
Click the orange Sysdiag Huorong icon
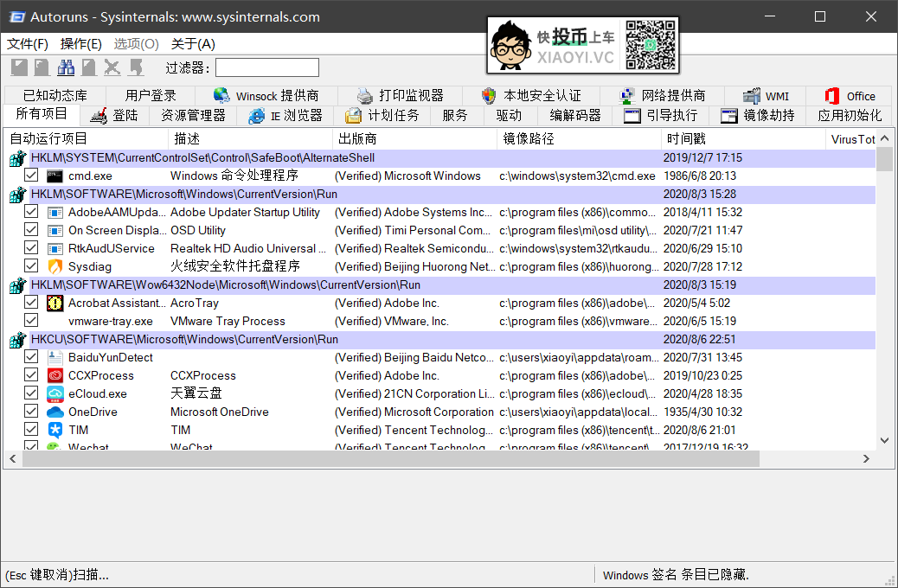pyautogui.click(x=55, y=267)
